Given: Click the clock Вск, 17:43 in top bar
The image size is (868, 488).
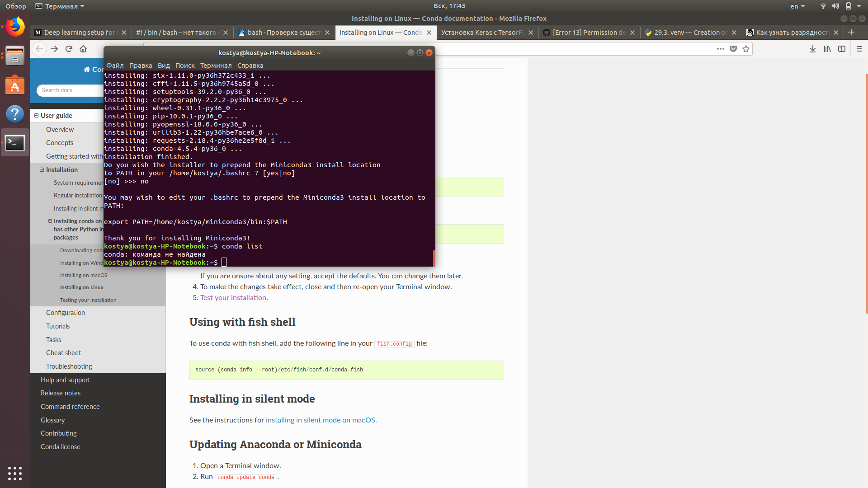Looking at the screenshot, I should click(x=449, y=6).
